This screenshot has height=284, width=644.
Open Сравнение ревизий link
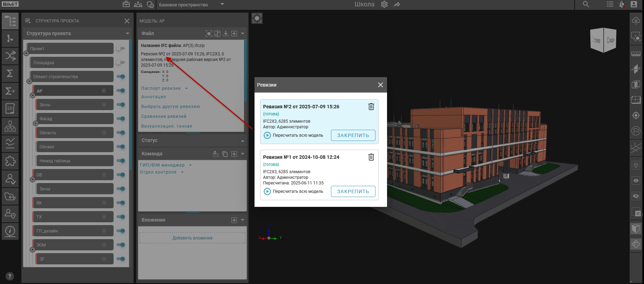coord(164,116)
